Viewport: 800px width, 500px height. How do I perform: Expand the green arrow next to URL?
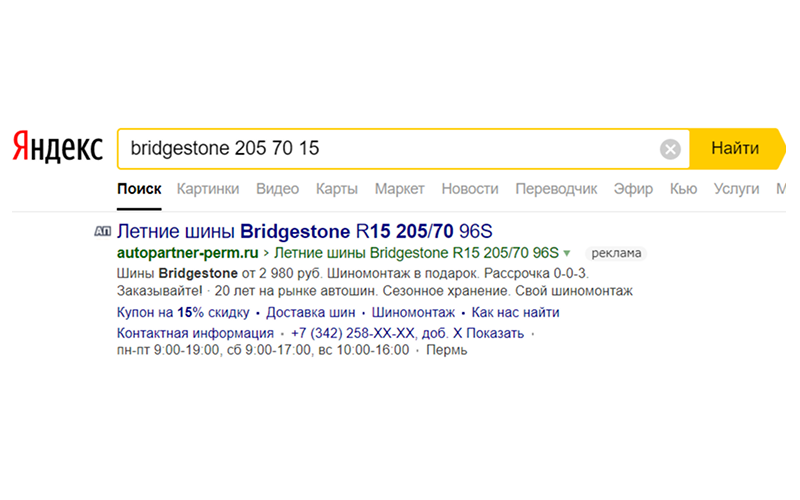(567, 252)
